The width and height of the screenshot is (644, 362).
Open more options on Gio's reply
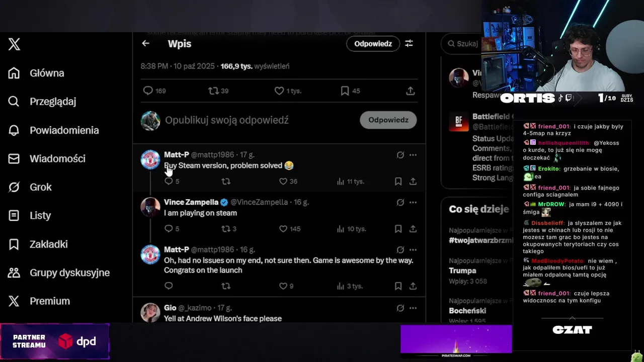413,308
